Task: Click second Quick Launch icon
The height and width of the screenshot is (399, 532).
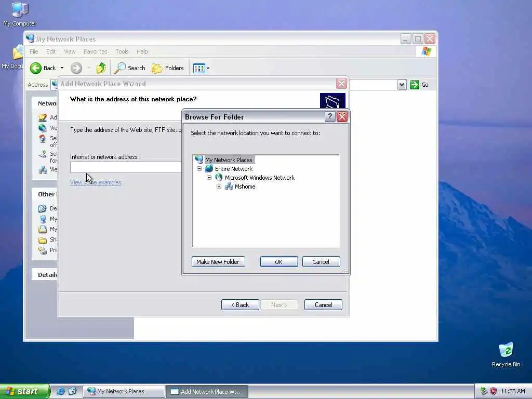Action: click(72, 391)
